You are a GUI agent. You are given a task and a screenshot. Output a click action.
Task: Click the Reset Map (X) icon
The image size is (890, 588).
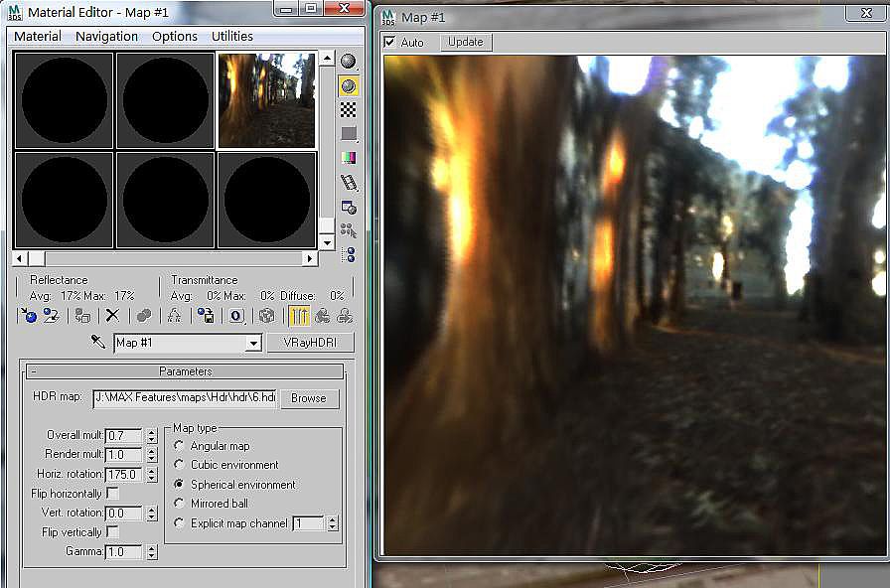[112, 316]
